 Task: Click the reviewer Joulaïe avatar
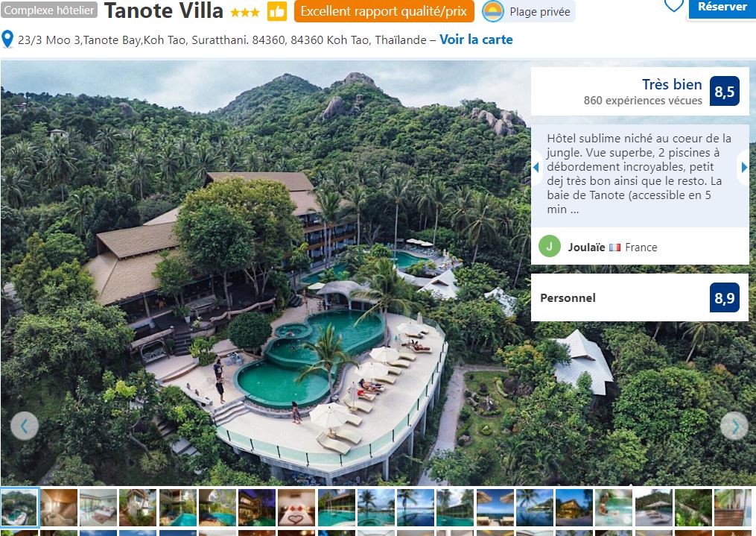click(549, 246)
